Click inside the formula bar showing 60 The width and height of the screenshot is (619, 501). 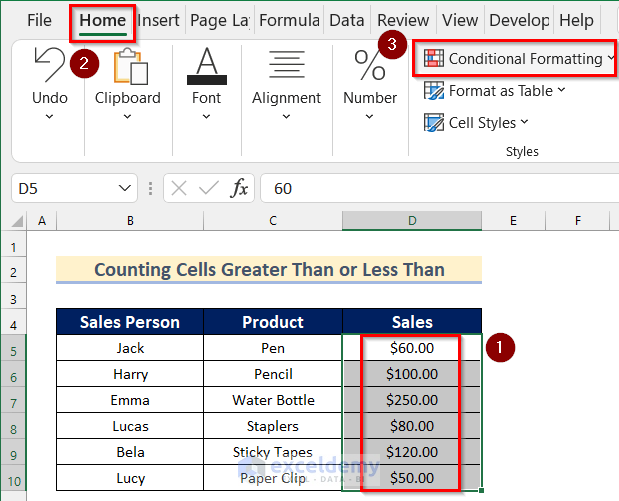pos(430,188)
